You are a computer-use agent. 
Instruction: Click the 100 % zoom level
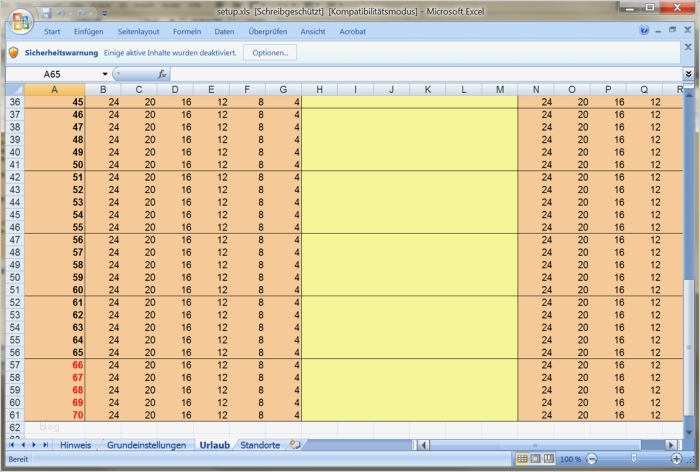point(570,459)
